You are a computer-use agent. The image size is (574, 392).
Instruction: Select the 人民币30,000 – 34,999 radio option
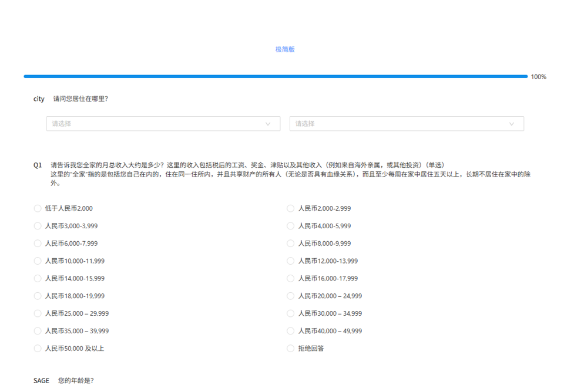point(290,313)
